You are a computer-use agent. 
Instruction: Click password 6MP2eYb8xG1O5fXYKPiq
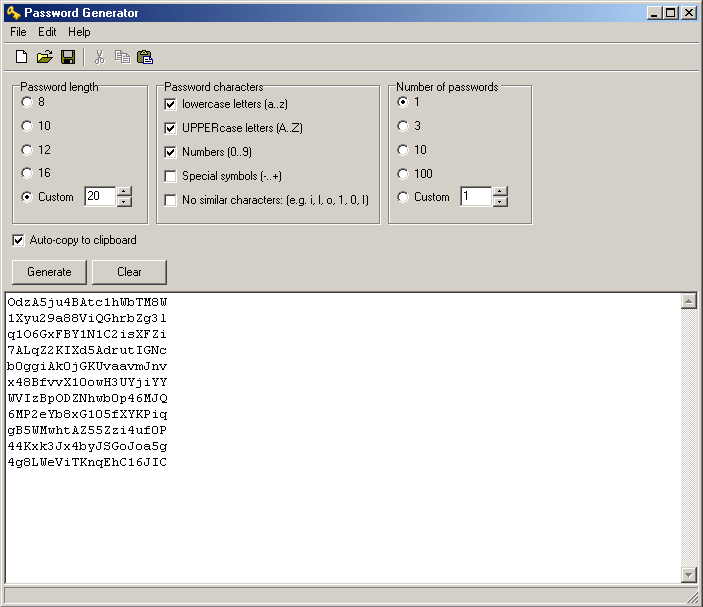pyautogui.click(x=87, y=414)
